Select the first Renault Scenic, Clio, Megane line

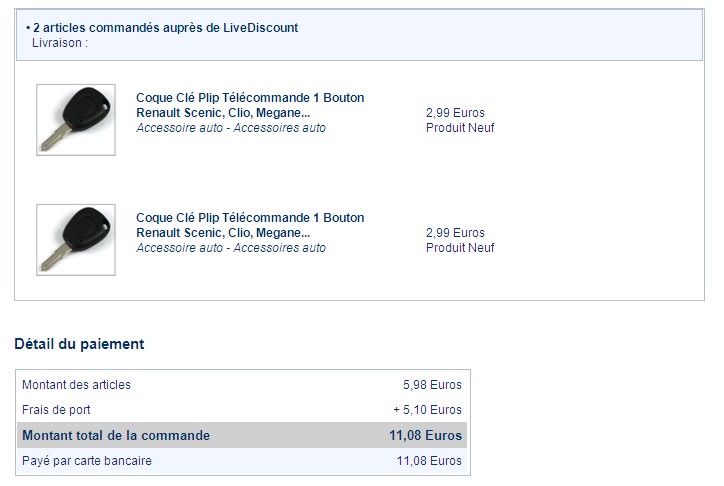click(x=223, y=113)
